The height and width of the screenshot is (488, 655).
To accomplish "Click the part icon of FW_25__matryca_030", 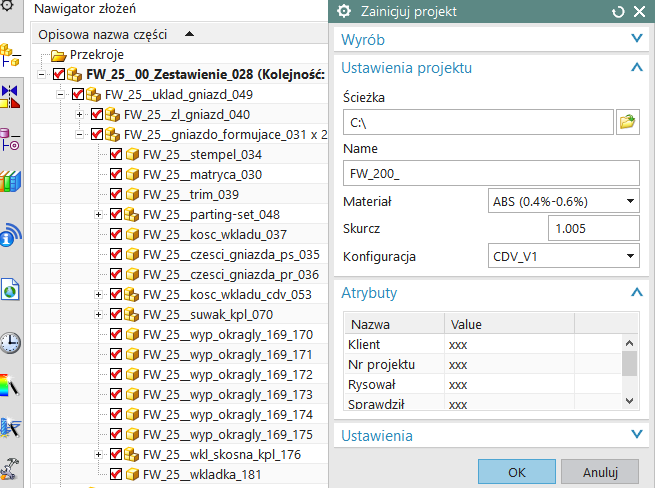I will click(132, 174).
